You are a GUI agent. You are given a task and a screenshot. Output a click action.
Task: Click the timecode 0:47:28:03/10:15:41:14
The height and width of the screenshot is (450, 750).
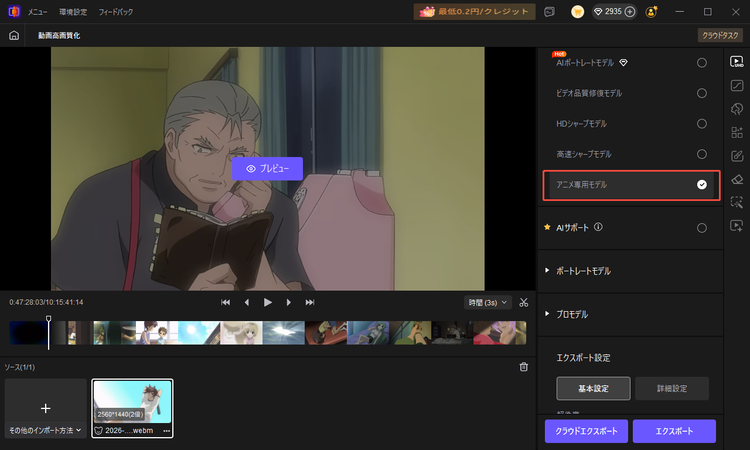click(x=46, y=302)
